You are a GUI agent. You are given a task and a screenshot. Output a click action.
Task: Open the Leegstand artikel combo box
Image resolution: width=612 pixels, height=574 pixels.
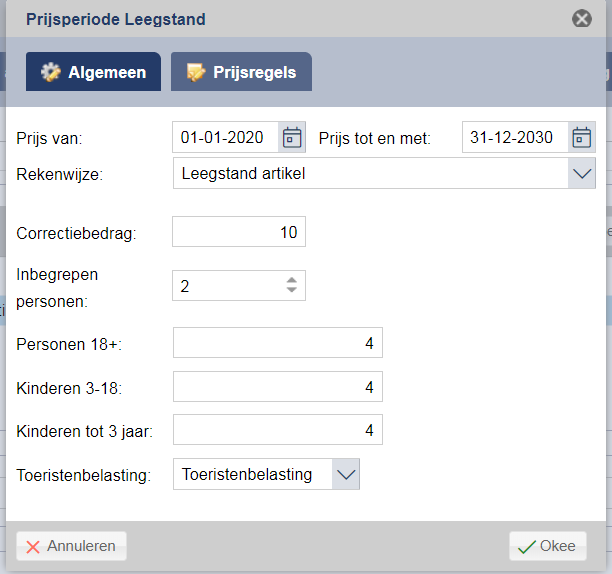tap(384, 173)
